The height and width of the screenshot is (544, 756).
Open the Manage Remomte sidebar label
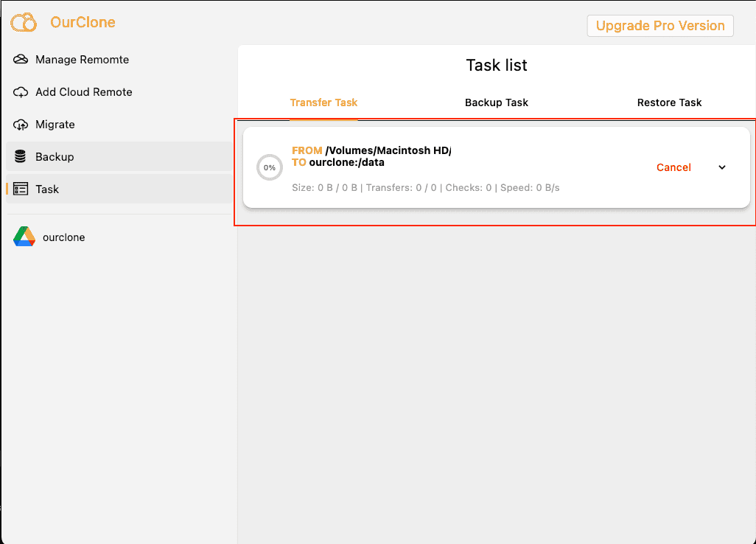click(x=82, y=60)
